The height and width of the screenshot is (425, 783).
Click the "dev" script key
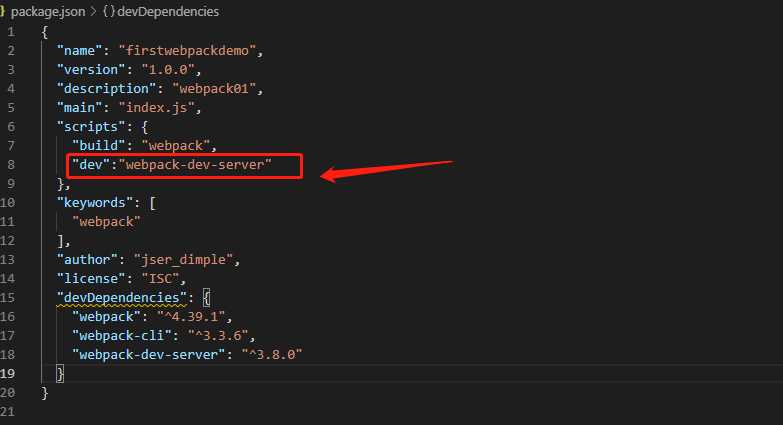tap(91, 164)
